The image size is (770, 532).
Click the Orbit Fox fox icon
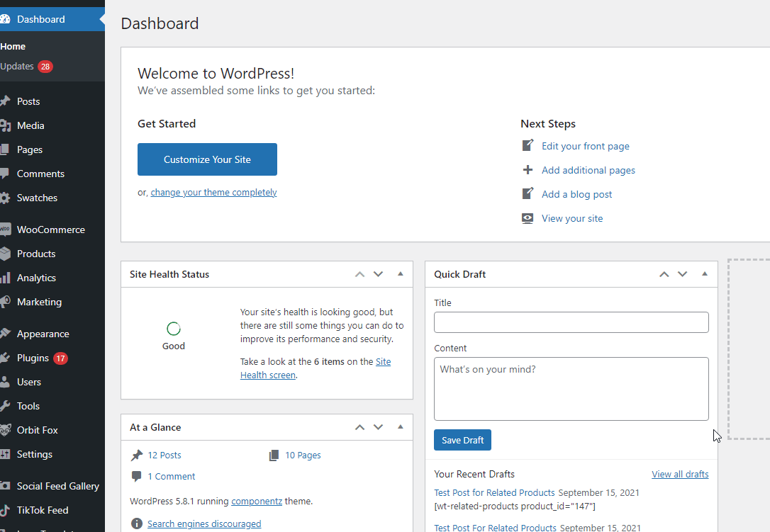click(6, 430)
